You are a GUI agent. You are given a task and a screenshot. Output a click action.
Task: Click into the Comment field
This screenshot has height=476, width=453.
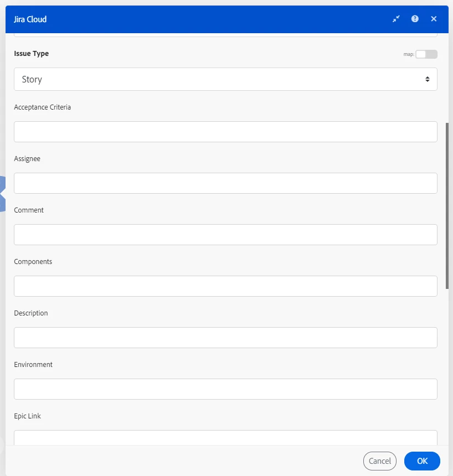point(225,235)
